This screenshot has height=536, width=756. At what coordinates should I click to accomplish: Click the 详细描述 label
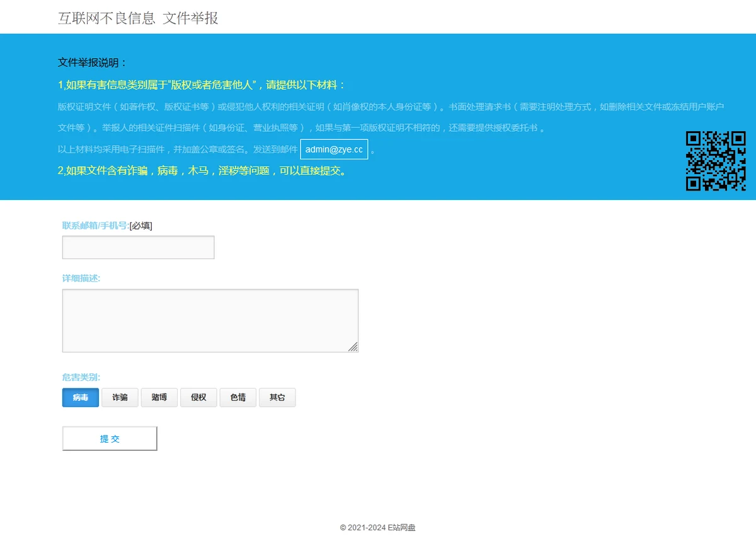coord(81,278)
